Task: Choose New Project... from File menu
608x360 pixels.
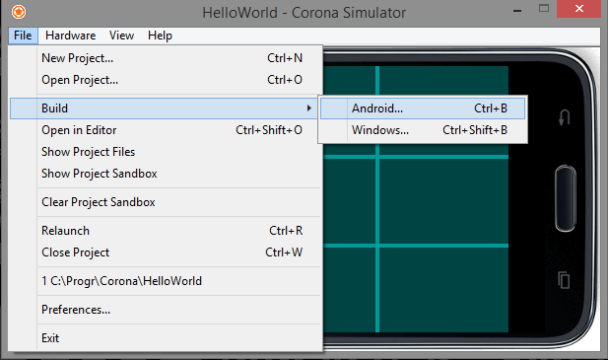Action: [166, 58]
